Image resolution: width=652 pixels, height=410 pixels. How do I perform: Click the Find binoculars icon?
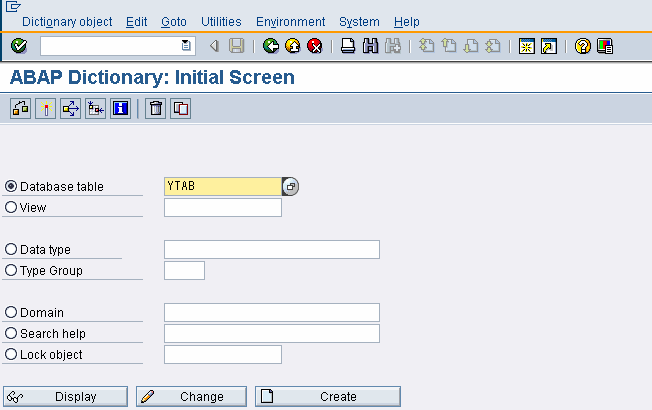pos(370,46)
